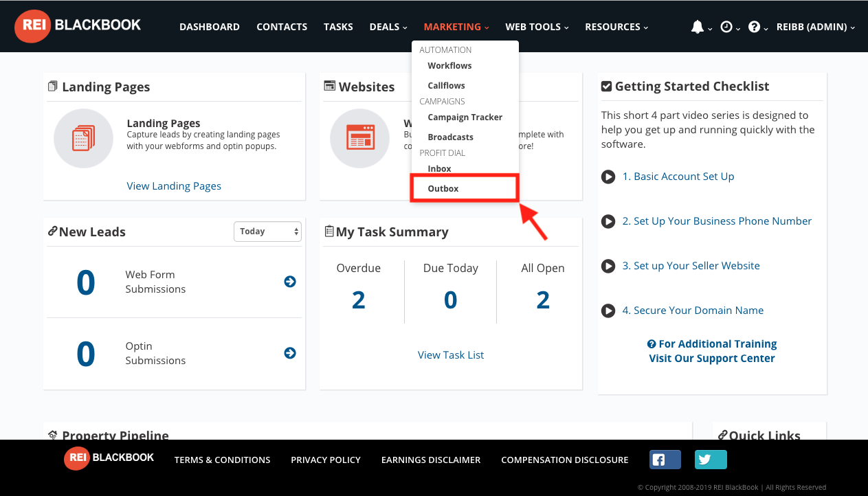Viewport: 868px width, 496px height.
Task: Open the help question mark icon
Action: tap(754, 27)
